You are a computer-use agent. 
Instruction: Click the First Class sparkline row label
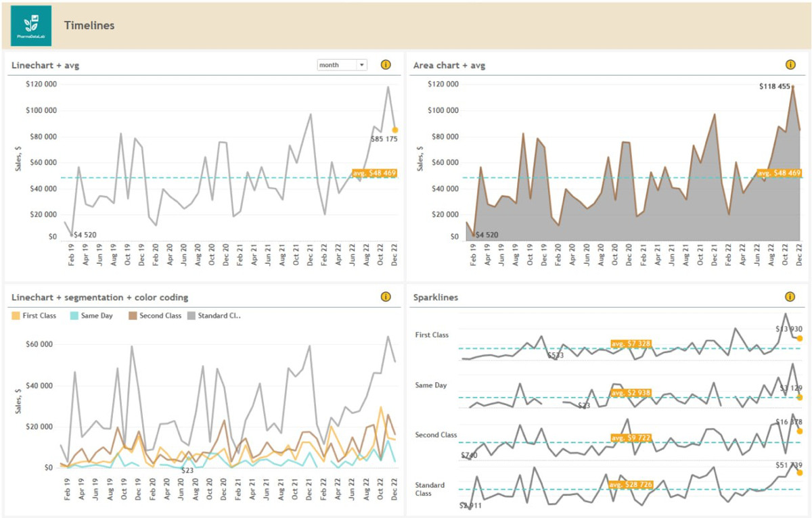[x=432, y=335]
